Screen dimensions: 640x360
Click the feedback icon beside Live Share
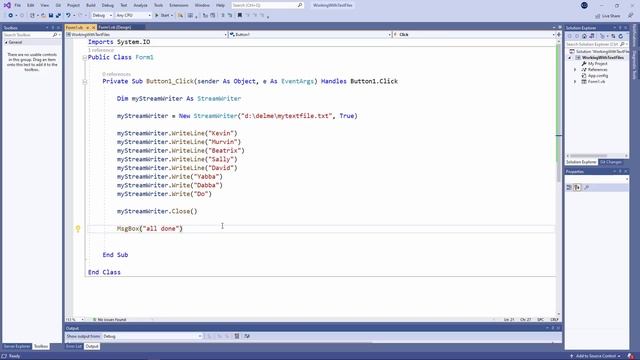pyautogui.click(x=630, y=16)
